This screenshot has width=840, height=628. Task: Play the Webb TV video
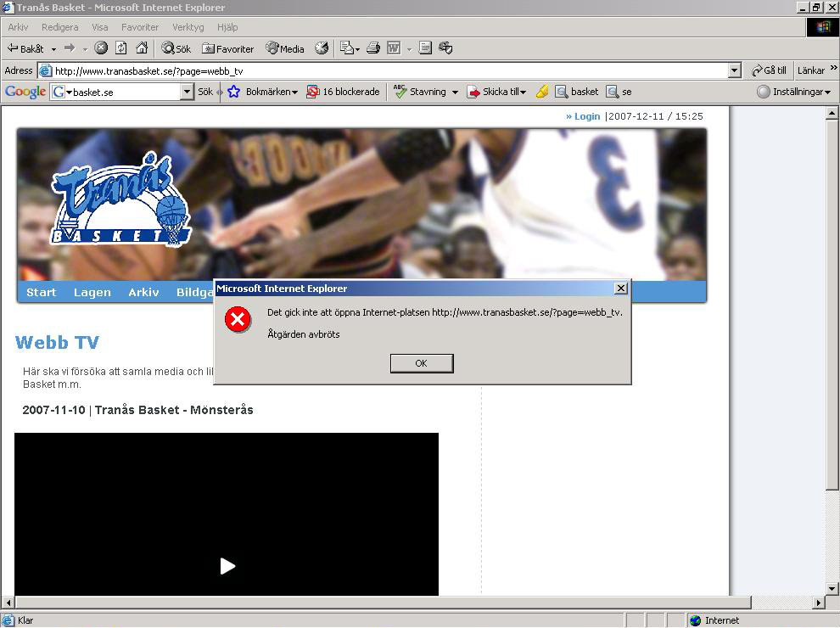point(227,566)
